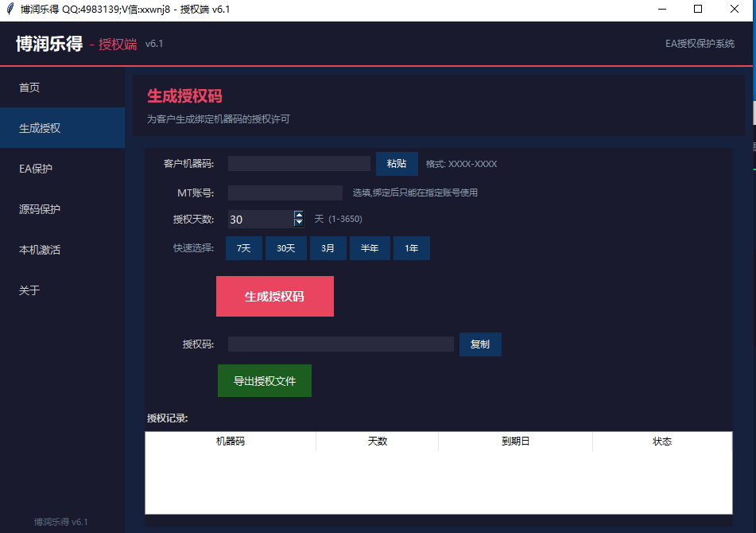
Task: Click the 格式: XXXX-XXXX hint text
Action: [461, 164]
